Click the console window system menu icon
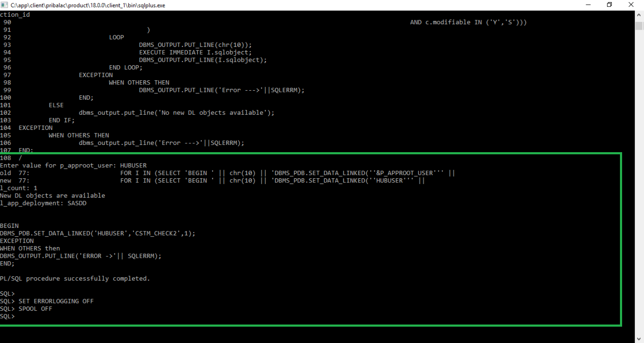This screenshot has width=644, height=343. [4, 5]
